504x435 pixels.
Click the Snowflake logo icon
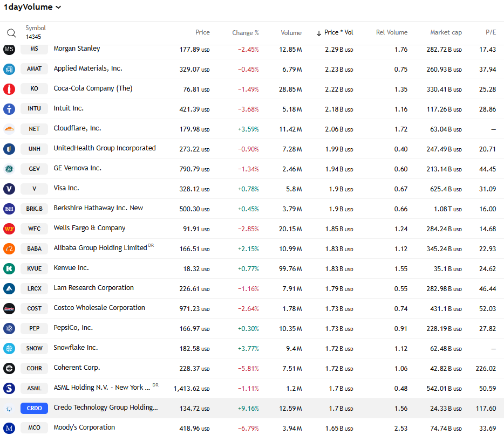click(x=9, y=348)
